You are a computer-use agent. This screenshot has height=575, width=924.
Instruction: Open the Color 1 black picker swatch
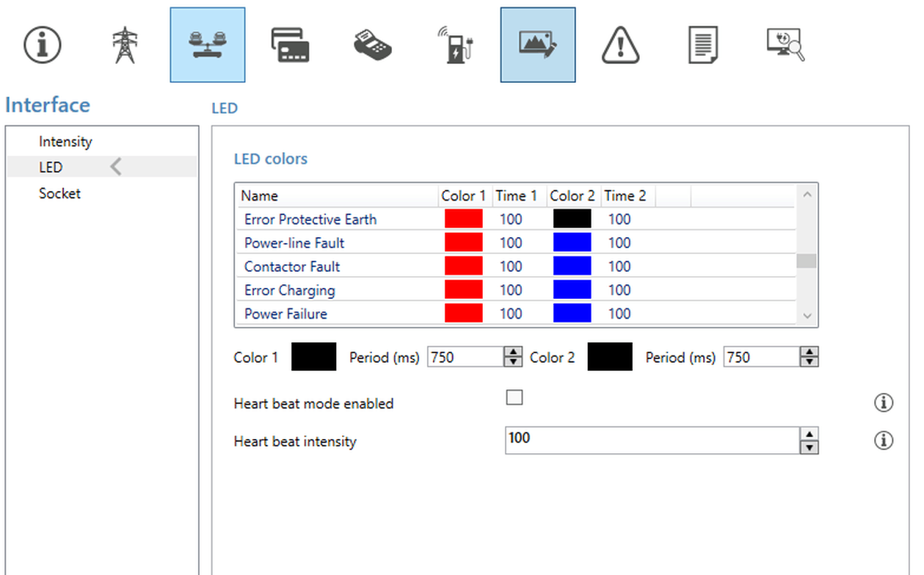[x=314, y=357]
